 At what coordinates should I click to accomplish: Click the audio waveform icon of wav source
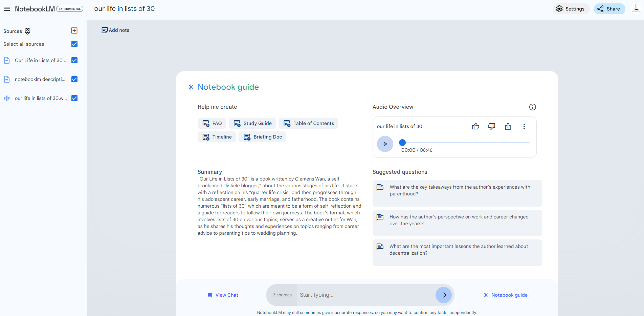[x=7, y=98]
